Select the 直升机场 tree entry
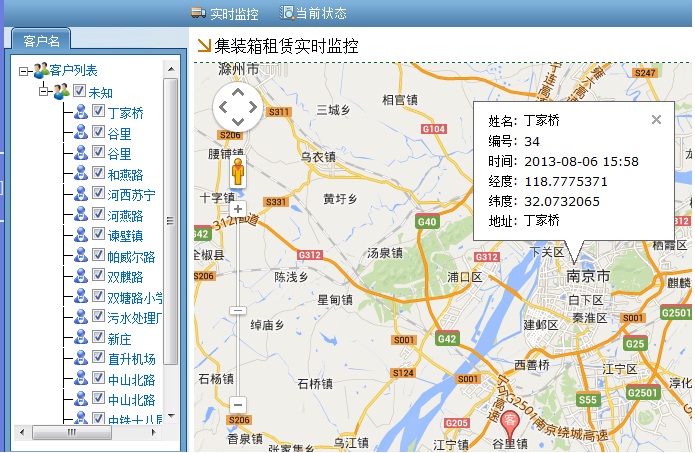Screen dimensions: 695x453 (x=131, y=359)
